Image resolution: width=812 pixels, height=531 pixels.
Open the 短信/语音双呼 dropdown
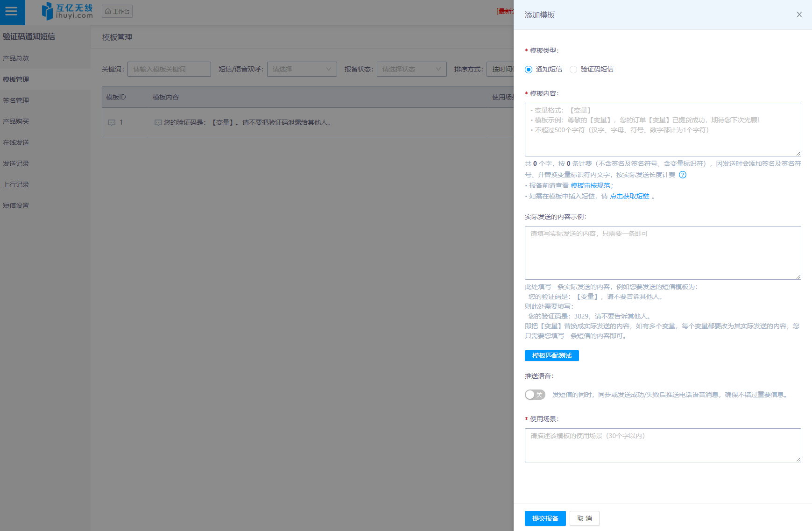tap(302, 69)
